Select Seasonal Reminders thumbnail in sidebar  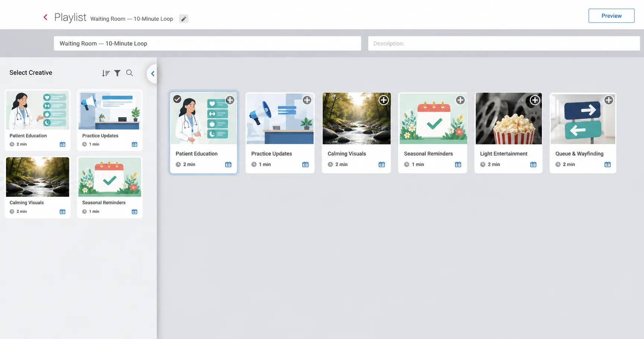(110, 177)
